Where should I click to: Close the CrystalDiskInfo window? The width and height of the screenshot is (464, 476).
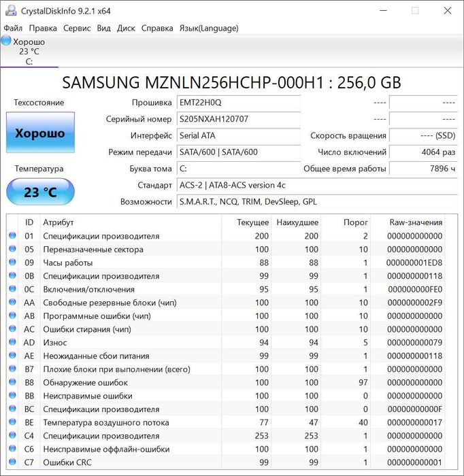(448, 11)
